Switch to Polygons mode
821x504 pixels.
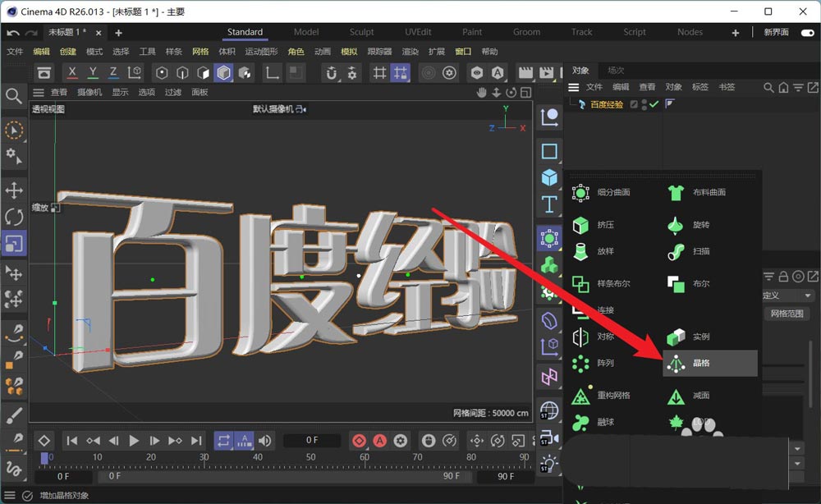[x=203, y=73]
